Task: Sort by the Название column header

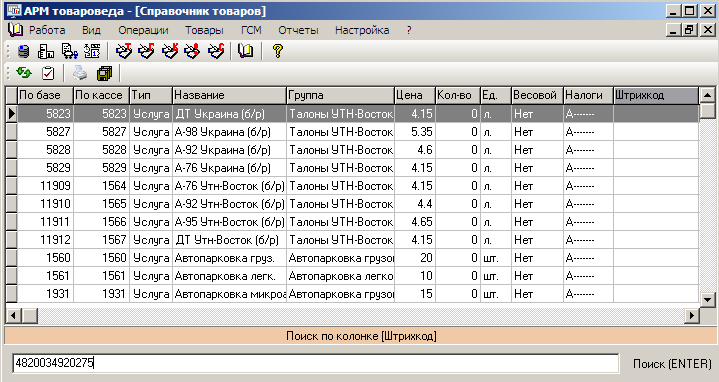Action: pyautogui.click(x=229, y=95)
